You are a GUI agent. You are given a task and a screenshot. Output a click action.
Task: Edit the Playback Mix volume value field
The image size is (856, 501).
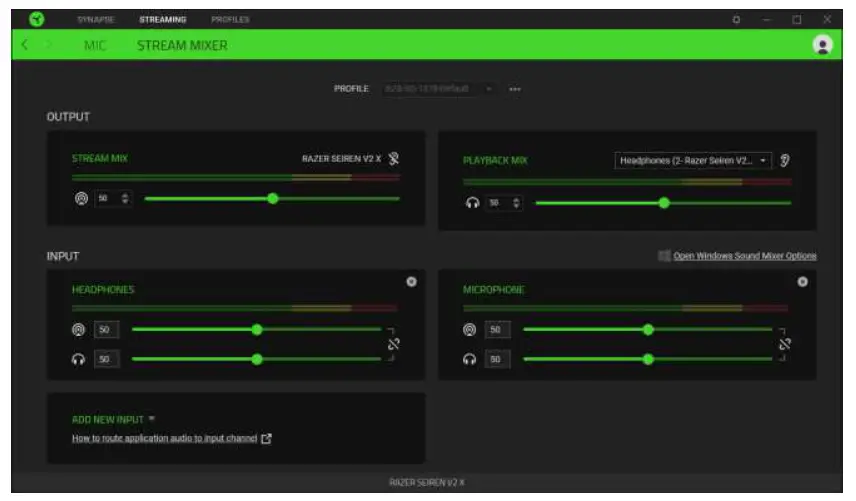pyautogui.click(x=498, y=203)
